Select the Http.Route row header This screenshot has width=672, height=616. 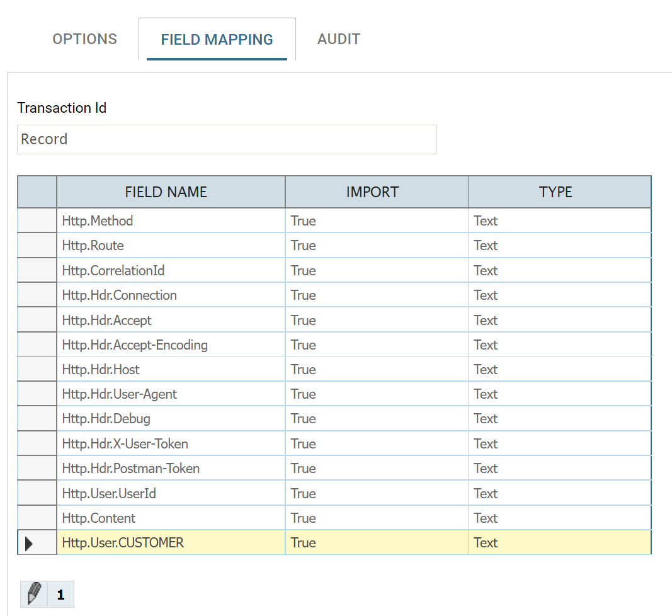[37, 246]
